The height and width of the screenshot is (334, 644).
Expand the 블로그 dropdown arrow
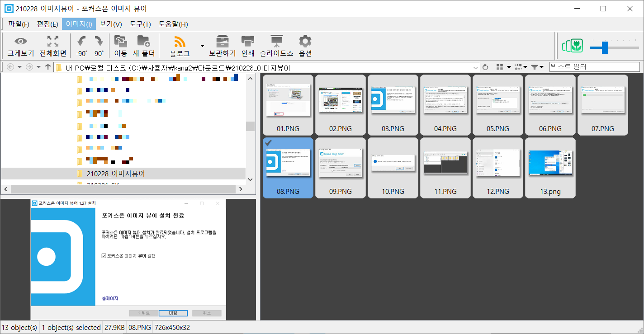(x=202, y=46)
